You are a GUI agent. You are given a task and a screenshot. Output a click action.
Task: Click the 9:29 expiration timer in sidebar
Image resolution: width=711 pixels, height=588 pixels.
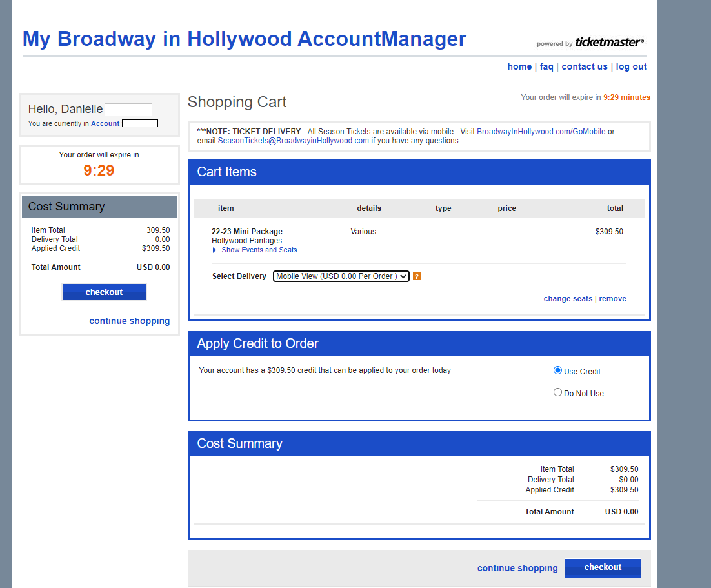(99, 170)
